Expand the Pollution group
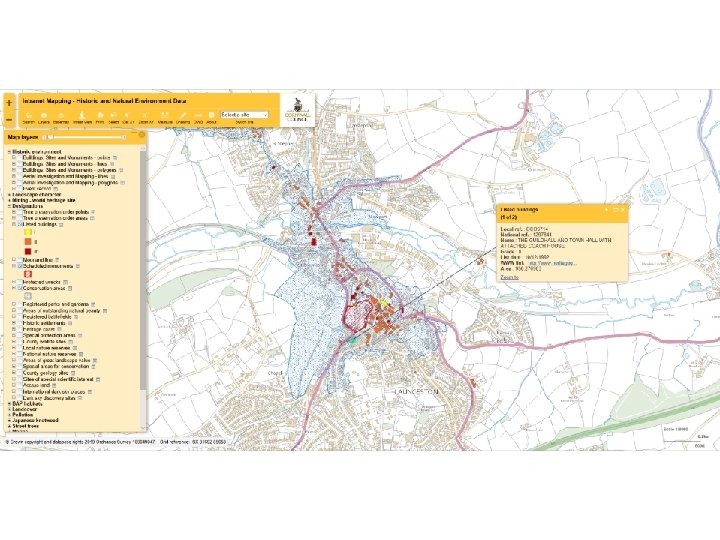 [x=10, y=415]
